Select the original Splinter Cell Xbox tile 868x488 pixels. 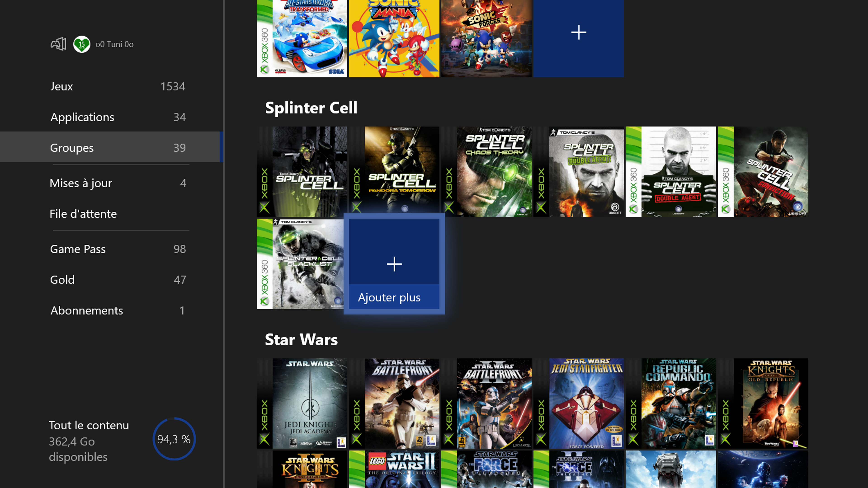(302, 172)
